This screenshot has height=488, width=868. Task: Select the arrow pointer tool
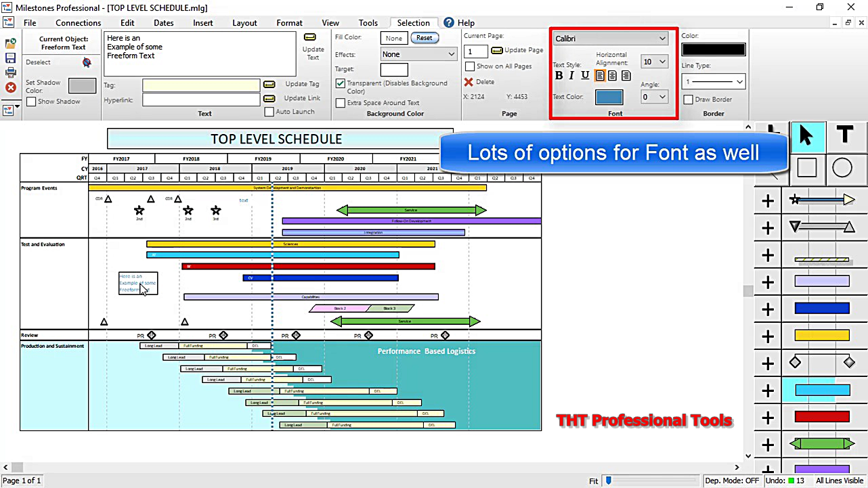(806, 135)
